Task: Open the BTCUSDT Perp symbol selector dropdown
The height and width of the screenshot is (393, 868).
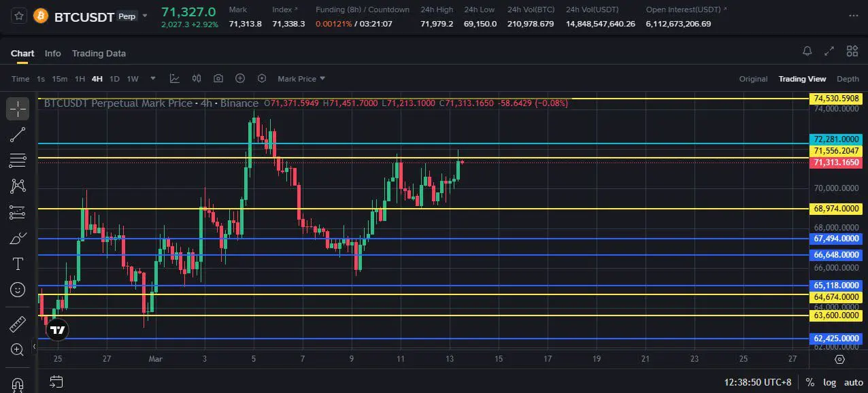Action: 144,16
